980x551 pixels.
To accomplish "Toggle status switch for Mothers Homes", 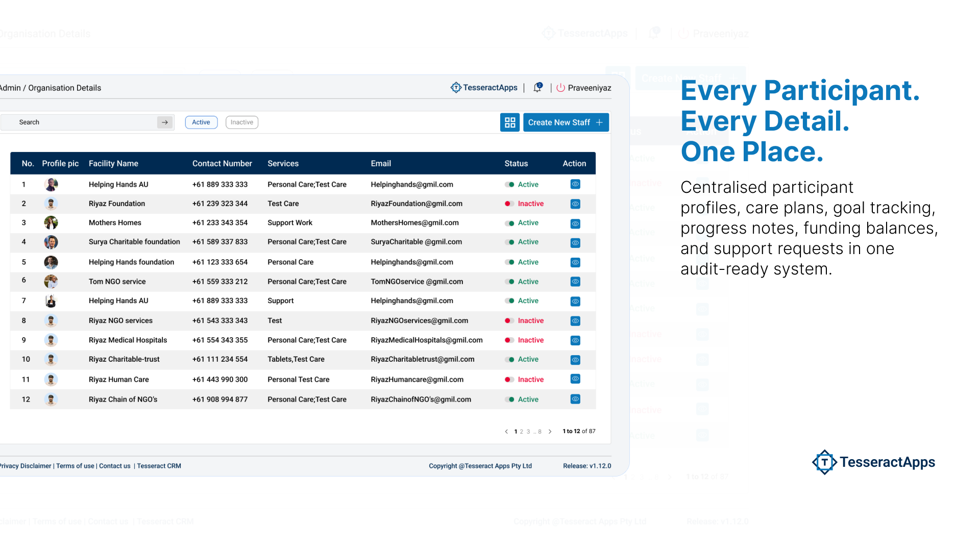I will 509,223.
